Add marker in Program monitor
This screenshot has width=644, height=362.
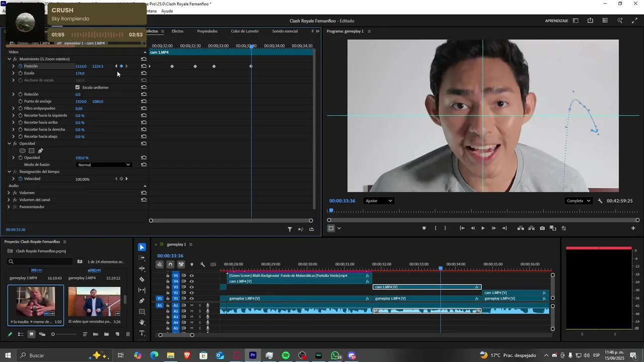(x=424, y=228)
